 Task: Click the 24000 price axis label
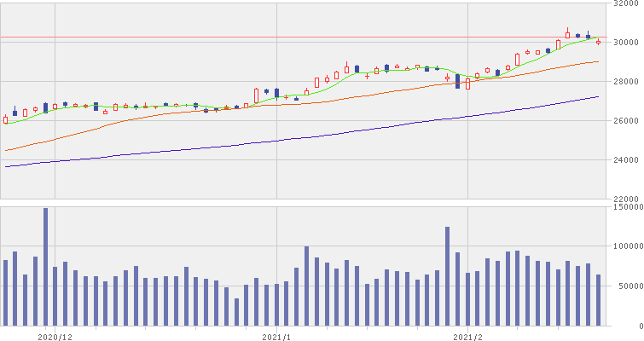627,160
